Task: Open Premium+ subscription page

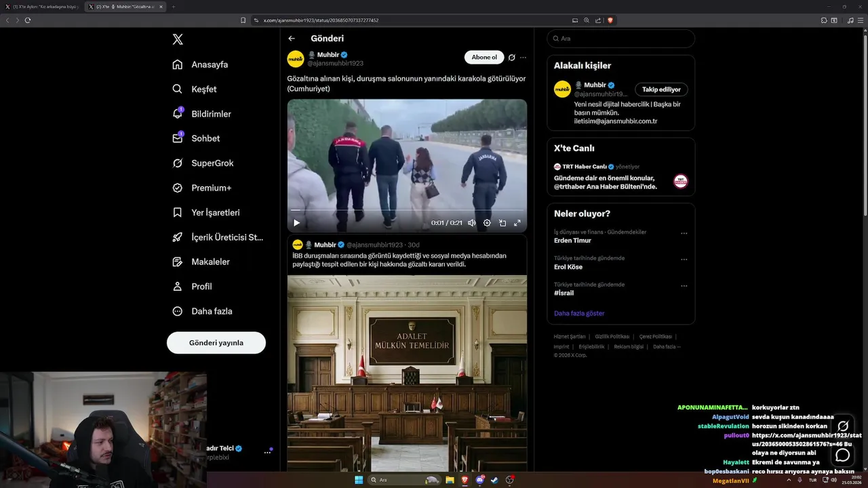Action: tap(202, 188)
